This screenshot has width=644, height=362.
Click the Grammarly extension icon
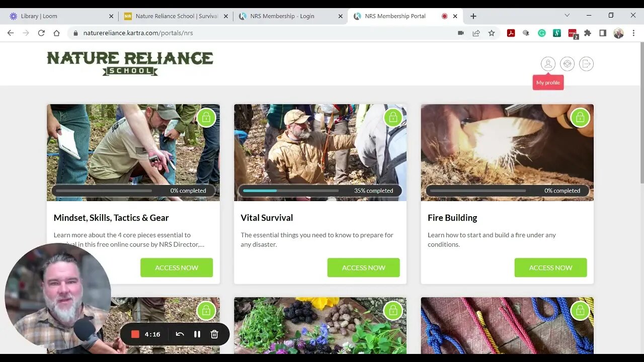[541, 33]
